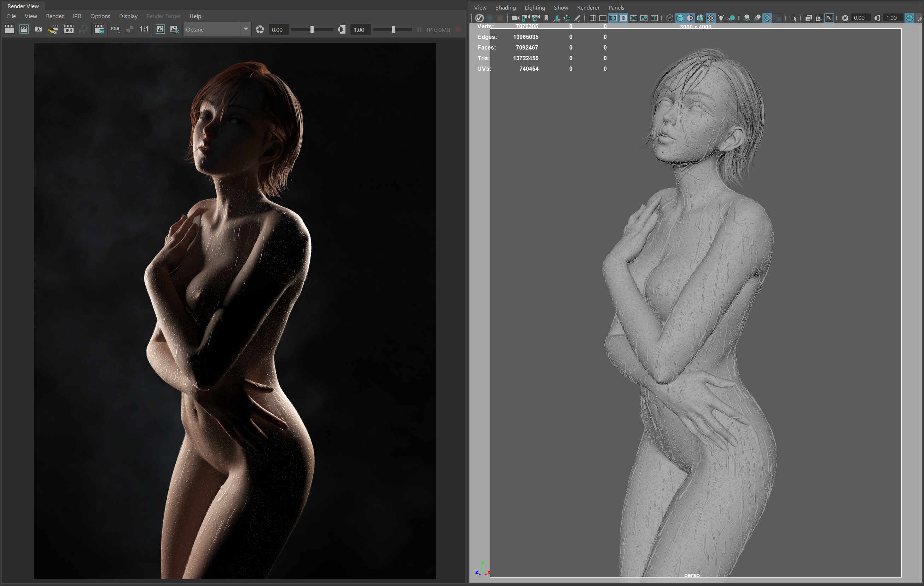Toggle the Safe title display
The image size is (924, 586).
tap(654, 18)
